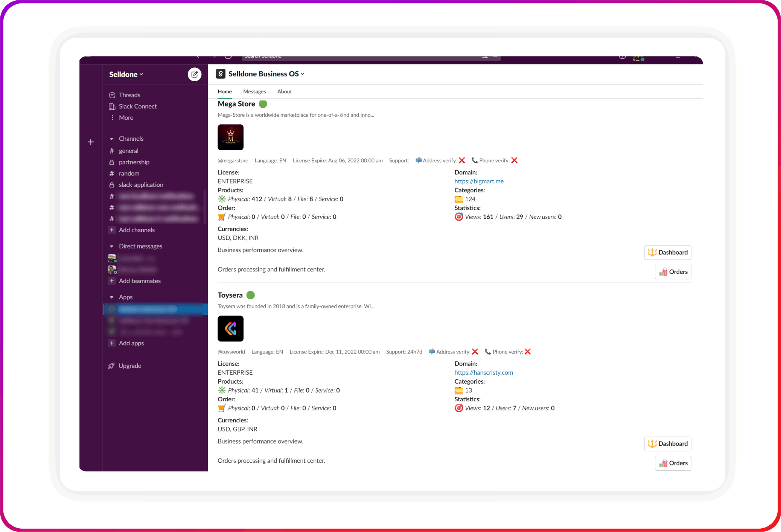Collapse the Apps section
The height and width of the screenshot is (532, 781).
[x=112, y=297]
